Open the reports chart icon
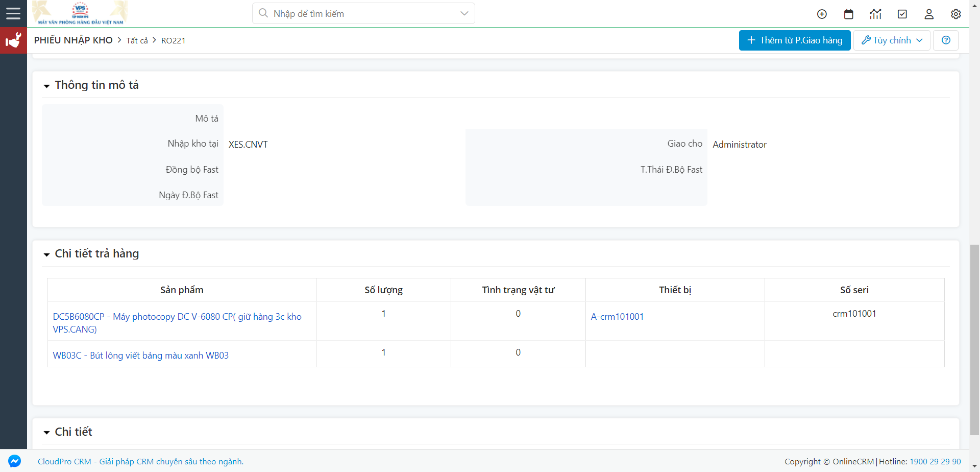The image size is (980, 472). [x=875, y=14]
